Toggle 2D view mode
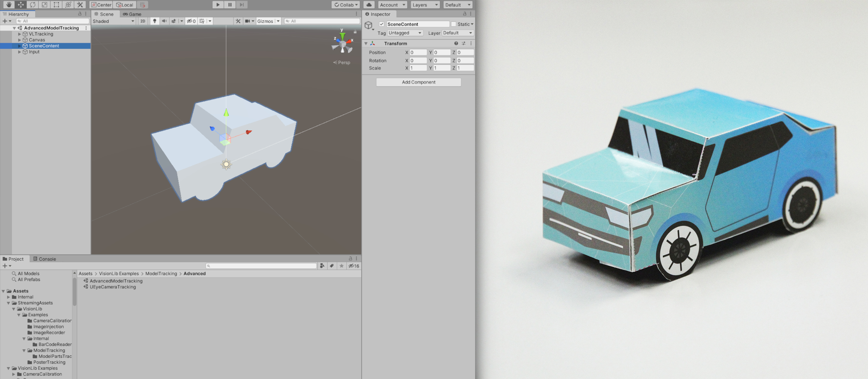Viewport: 868px width, 379px height. [143, 21]
